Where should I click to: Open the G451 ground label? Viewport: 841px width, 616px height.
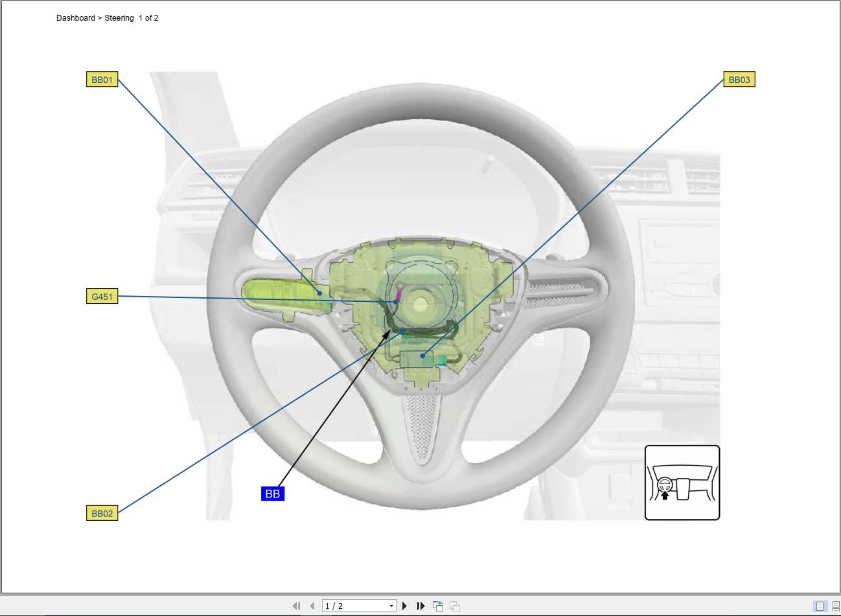102,297
